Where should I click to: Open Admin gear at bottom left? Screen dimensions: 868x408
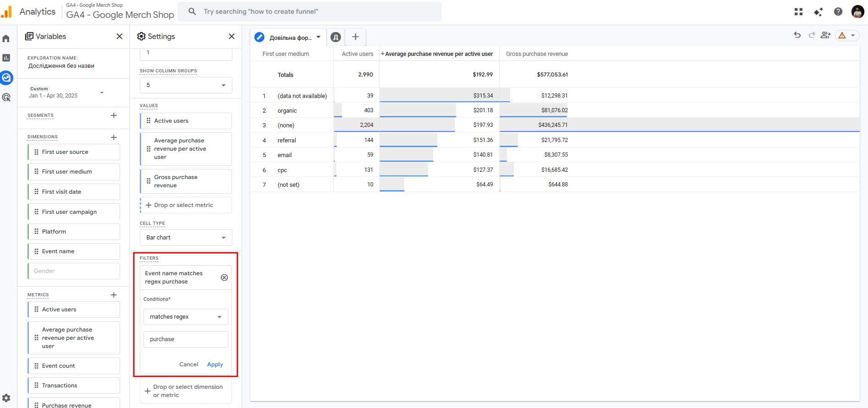click(x=6, y=398)
